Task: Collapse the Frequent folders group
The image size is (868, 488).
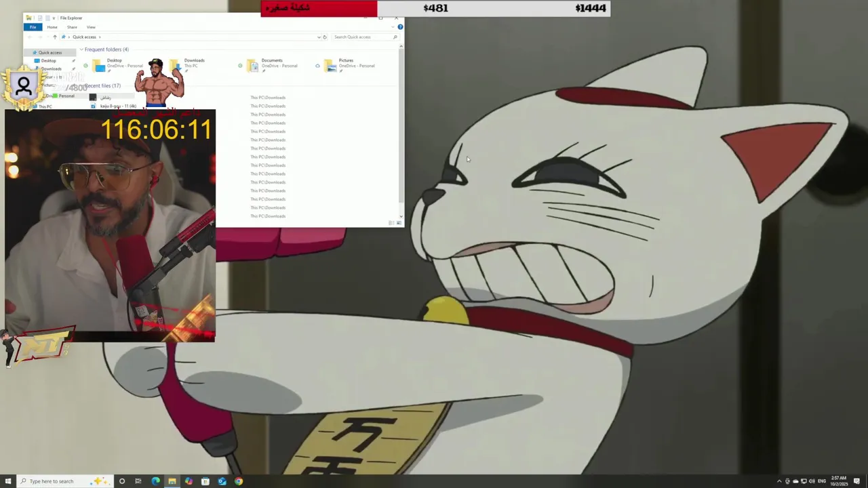Action: (x=81, y=49)
